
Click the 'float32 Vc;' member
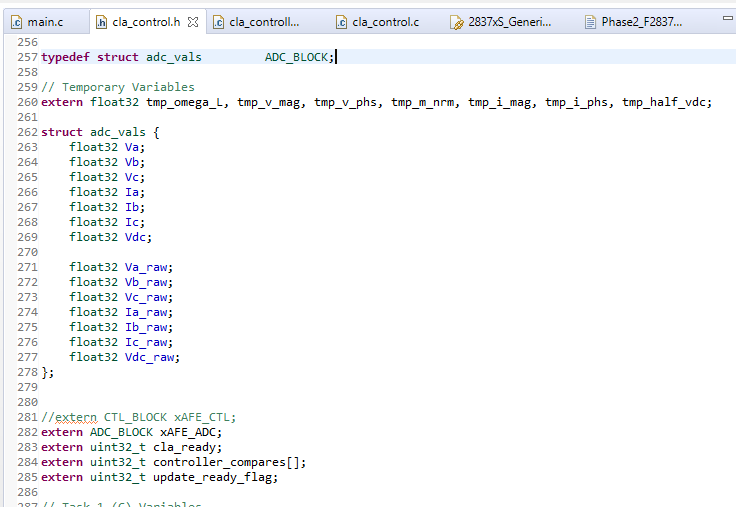coord(107,177)
